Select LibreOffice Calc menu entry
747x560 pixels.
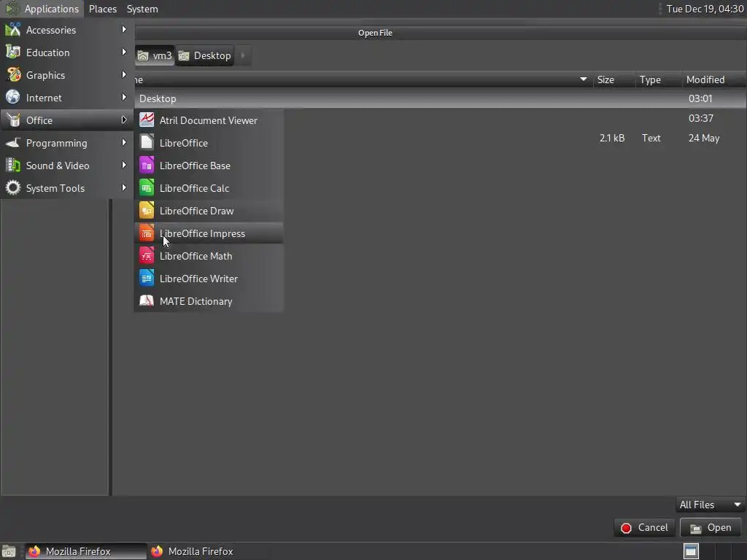tap(209, 187)
